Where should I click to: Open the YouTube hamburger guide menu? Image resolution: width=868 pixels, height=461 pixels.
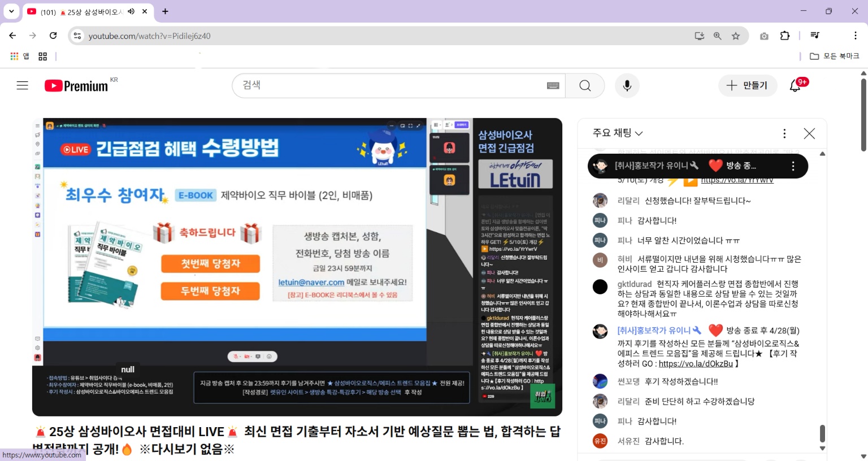(23, 85)
